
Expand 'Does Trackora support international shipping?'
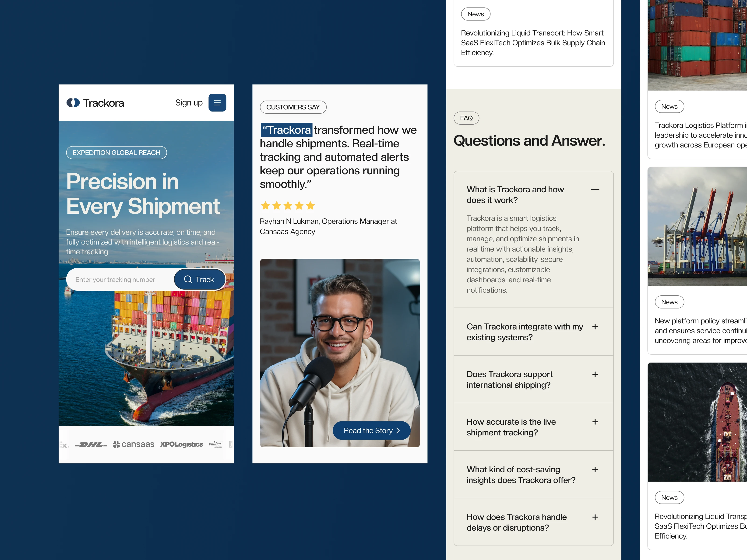(x=595, y=374)
